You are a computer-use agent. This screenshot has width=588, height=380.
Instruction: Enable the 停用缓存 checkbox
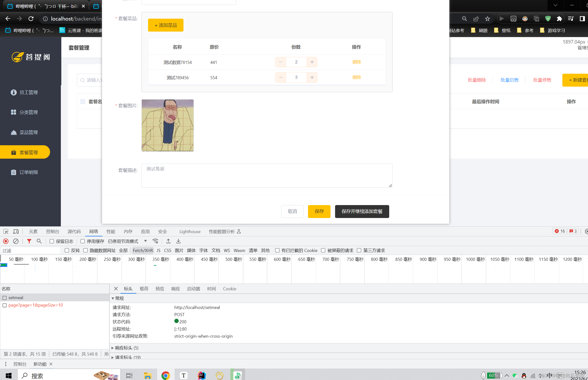coord(83,241)
